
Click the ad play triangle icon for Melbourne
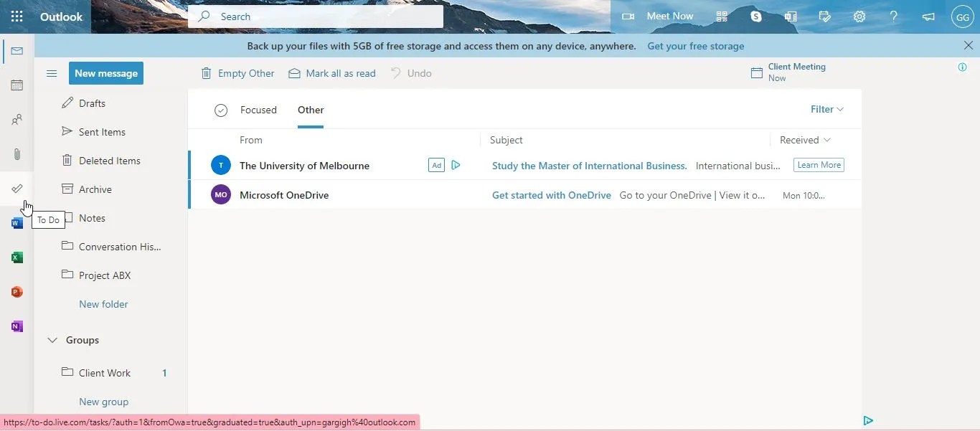pos(456,165)
